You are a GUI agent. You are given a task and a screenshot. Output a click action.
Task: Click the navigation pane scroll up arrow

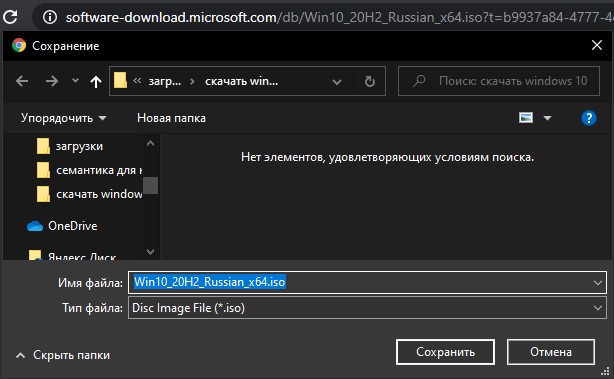150,144
